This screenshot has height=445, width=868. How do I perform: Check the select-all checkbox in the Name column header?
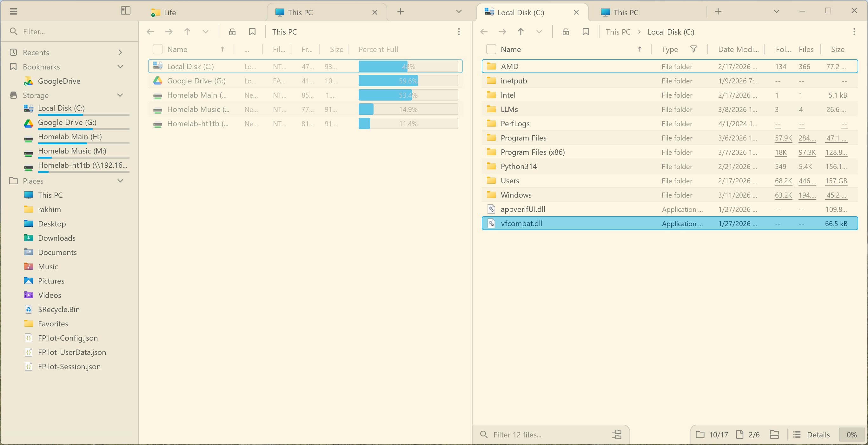click(157, 49)
